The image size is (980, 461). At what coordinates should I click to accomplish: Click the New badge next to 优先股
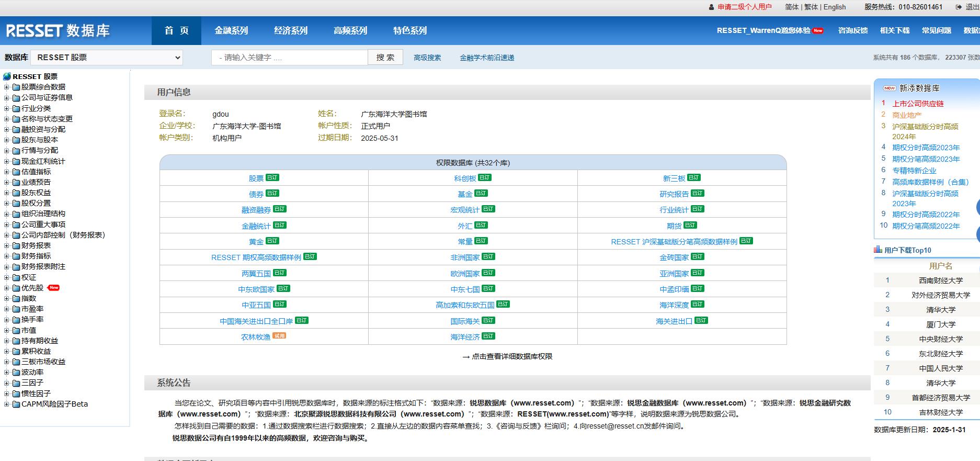pyautogui.click(x=53, y=287)
